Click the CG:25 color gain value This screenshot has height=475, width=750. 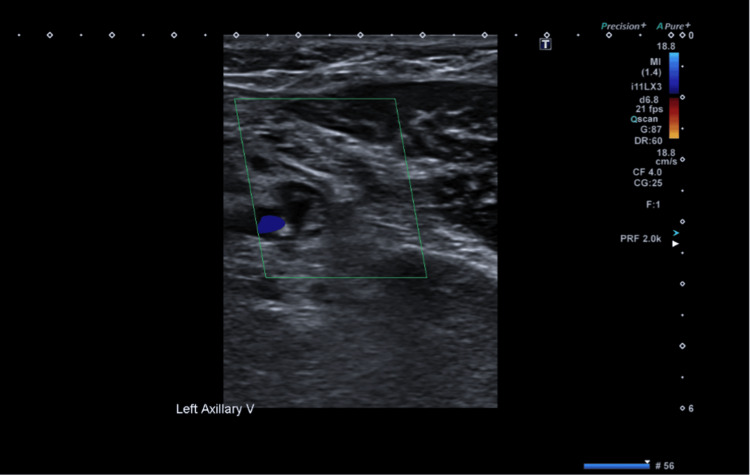click(x=648, y=183)
